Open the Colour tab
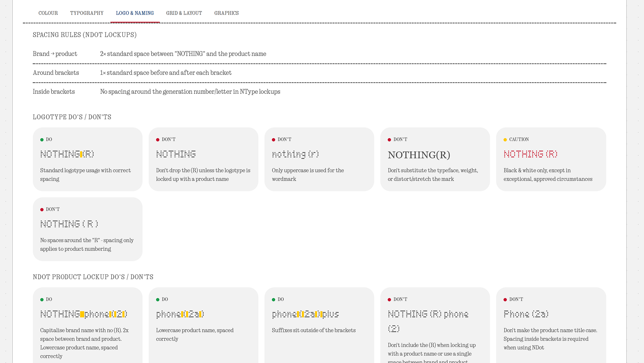Image resolution: width=644 pixels, height=363 pixels. click(x=48, y=13)
